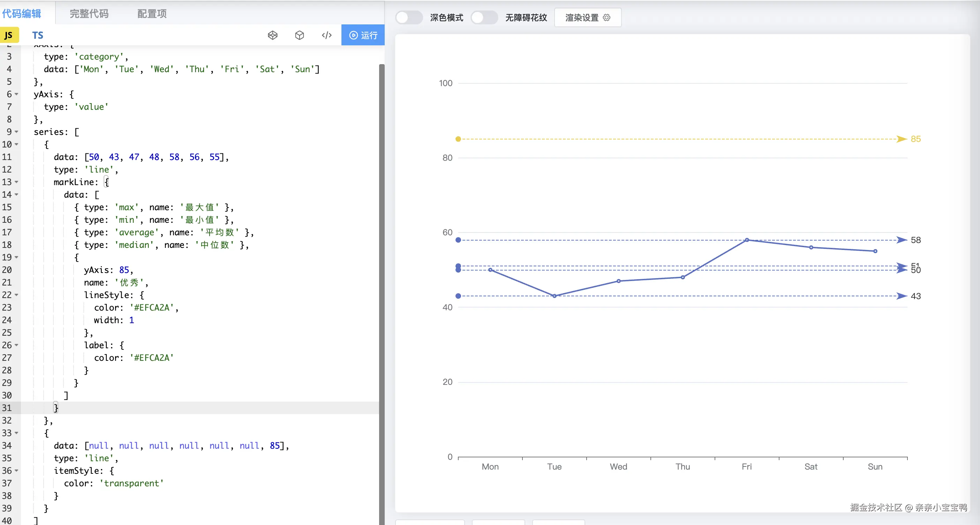
Task: Select the JS language button
Action: (8, 35)
